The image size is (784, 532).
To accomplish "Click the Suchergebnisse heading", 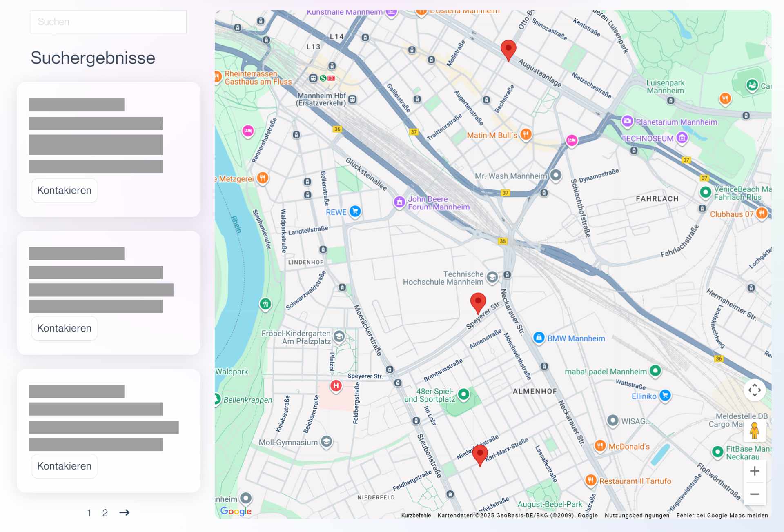I will tap(93, 58).
